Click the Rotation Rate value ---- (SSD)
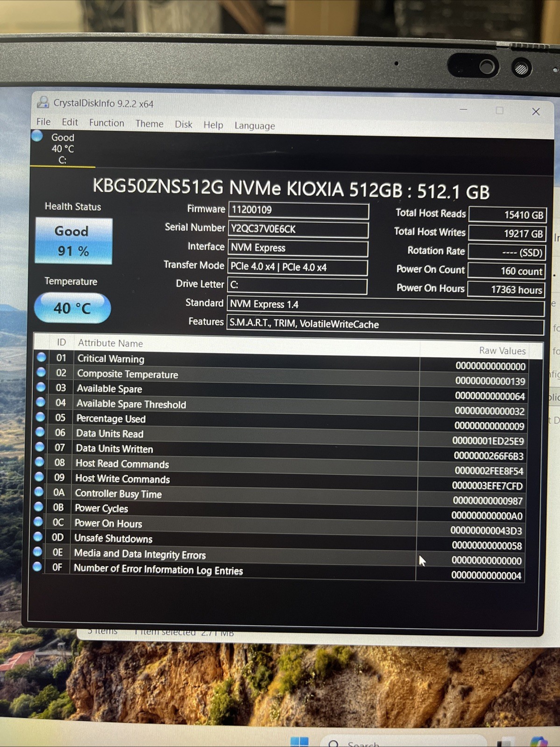Image resolution: width=560 pixels, height=747 pixels. [507, 252]
